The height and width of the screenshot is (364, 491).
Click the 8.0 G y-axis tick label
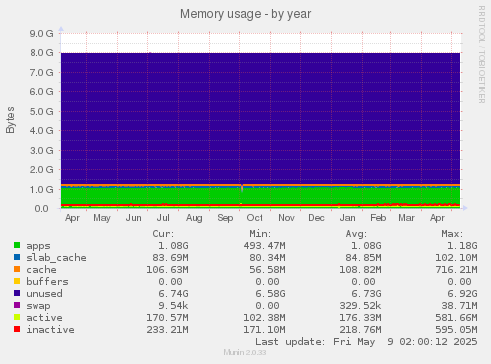41,53
